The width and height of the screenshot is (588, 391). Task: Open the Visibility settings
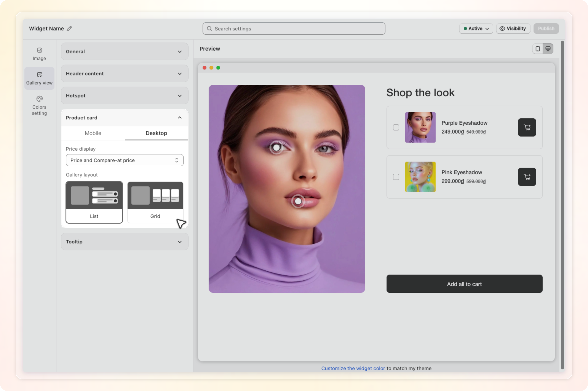coord(513,28)
